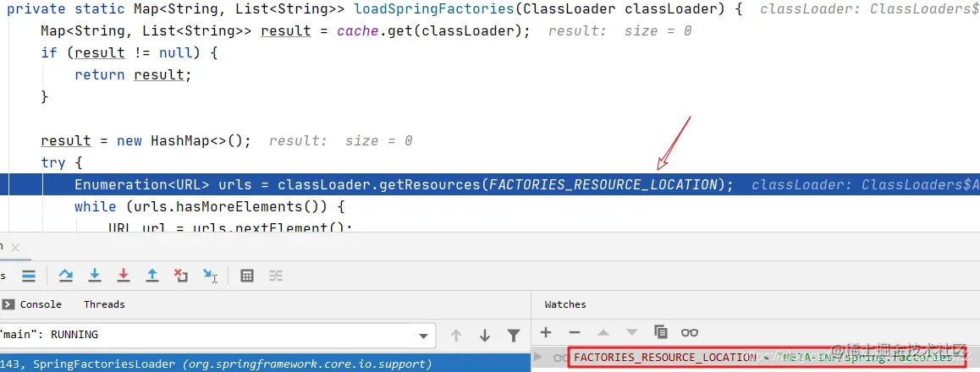Screen dimensions: 980x372
Task: Click the previous frame up arrow
Action: coord(456,336)
